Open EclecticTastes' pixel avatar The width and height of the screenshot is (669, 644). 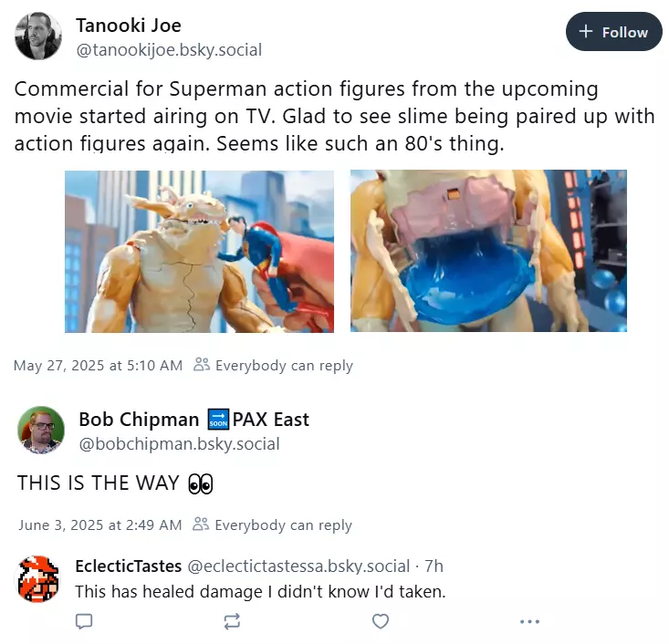tap(37, 578)
